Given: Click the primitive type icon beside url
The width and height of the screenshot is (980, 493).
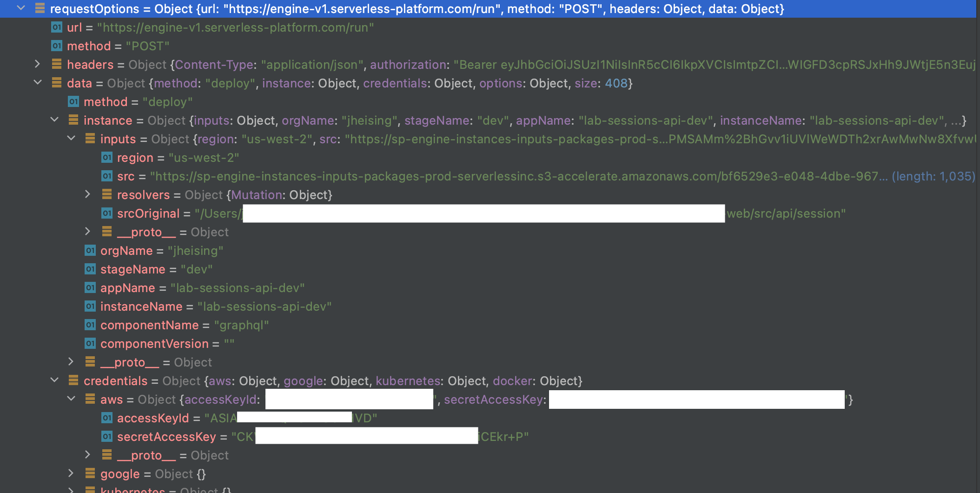Looking at the screenshot, I should 56,27.
